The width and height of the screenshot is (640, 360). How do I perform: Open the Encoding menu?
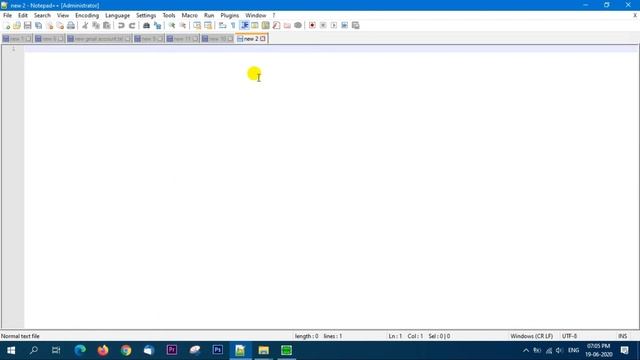point(87,15)
